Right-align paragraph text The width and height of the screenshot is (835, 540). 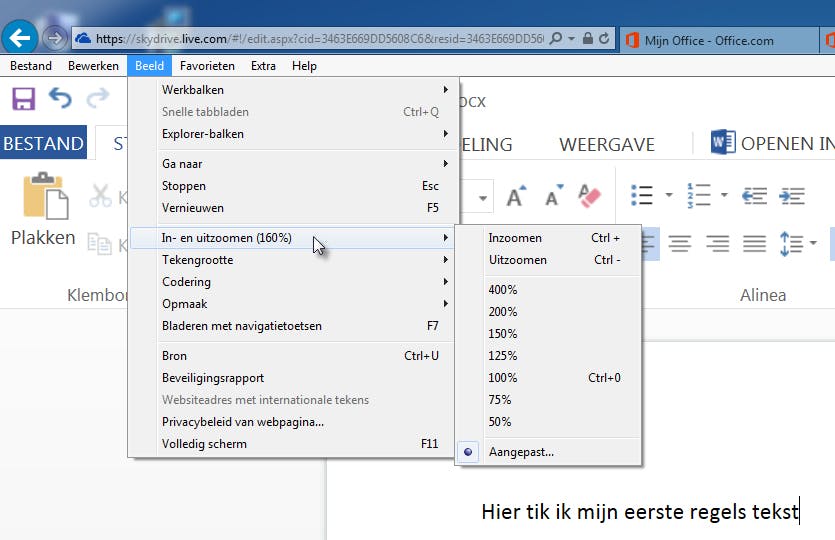click(x=717, y=243)
